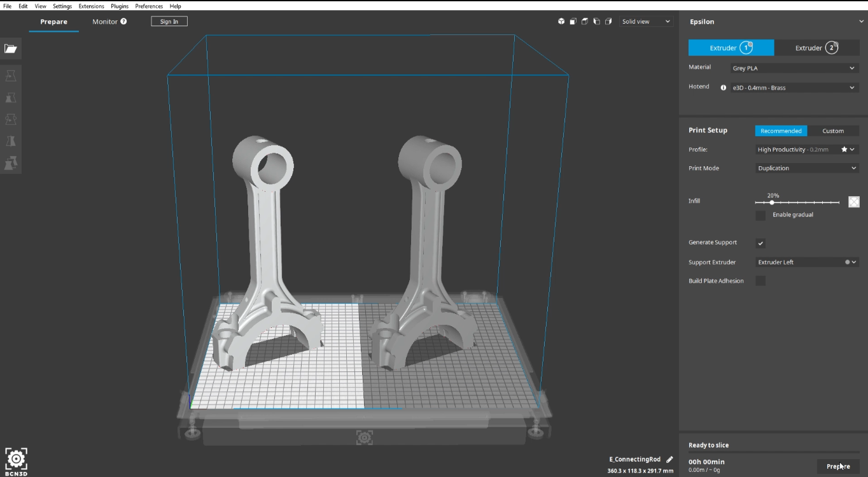Viewport: 868px width, 477px height.
Task: Toggle the Enable gradual checkbox
Action: (760, 215)
